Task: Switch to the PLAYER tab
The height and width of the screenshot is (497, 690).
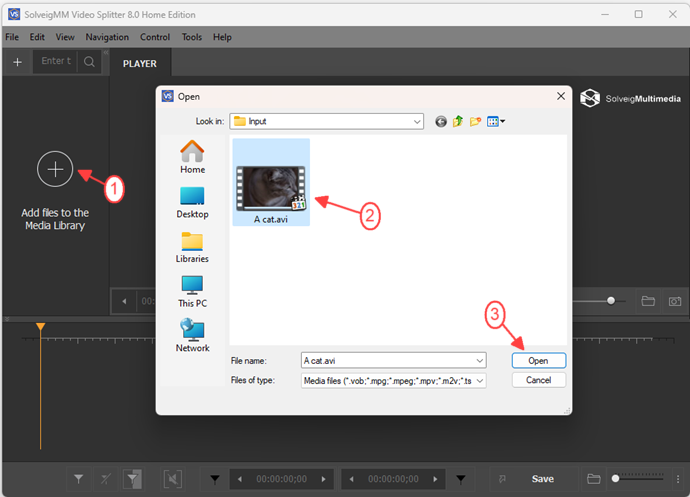Action: [140, 64]
